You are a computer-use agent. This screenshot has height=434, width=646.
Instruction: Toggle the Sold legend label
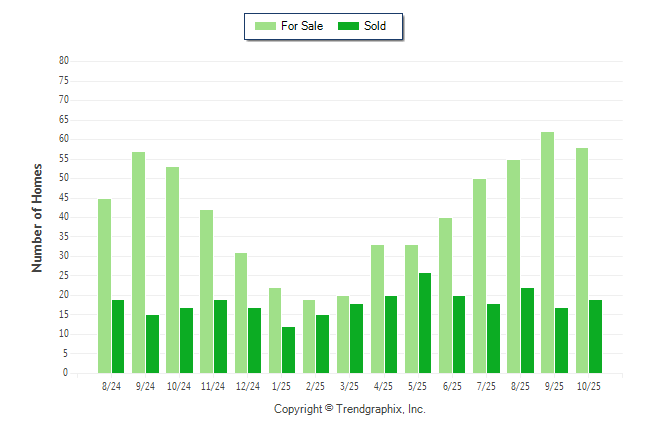click(375, 26)
